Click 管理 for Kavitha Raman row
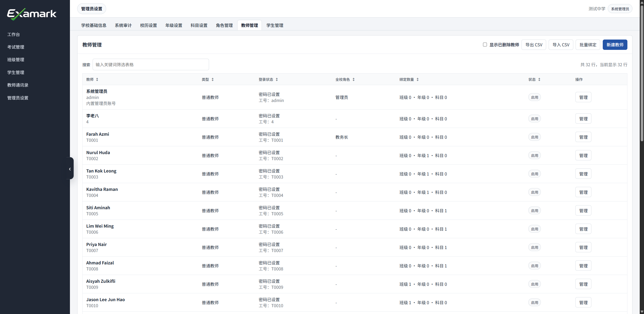 click(583, 192)
